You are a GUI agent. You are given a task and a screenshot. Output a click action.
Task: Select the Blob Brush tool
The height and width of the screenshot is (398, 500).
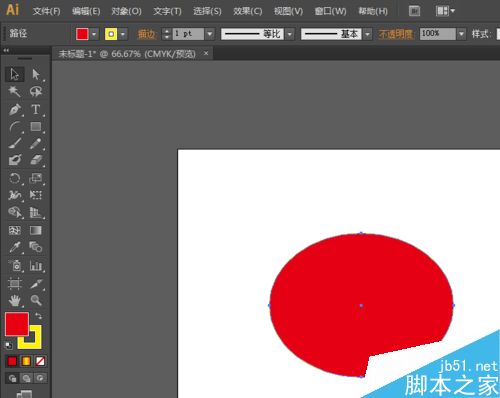(15, 160)
